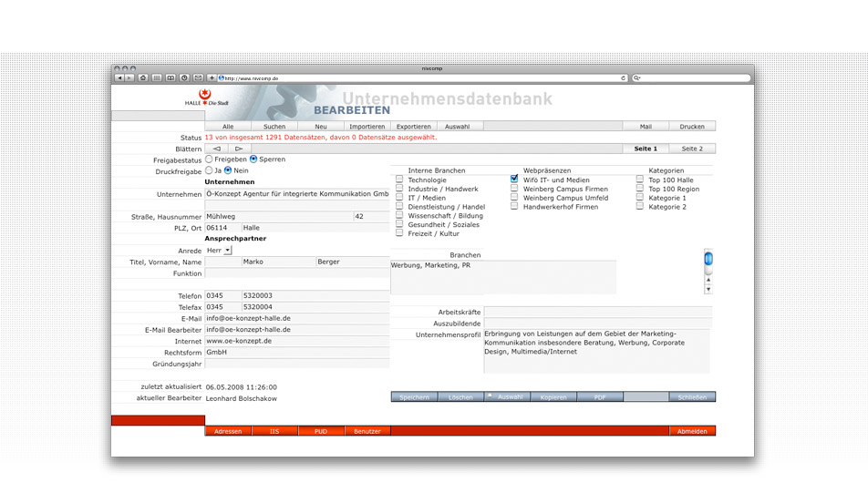Uncheck Wifö IT- und Medien checkbox
The width and height of the screenshot is (868, 483).
tap(514, 180)
